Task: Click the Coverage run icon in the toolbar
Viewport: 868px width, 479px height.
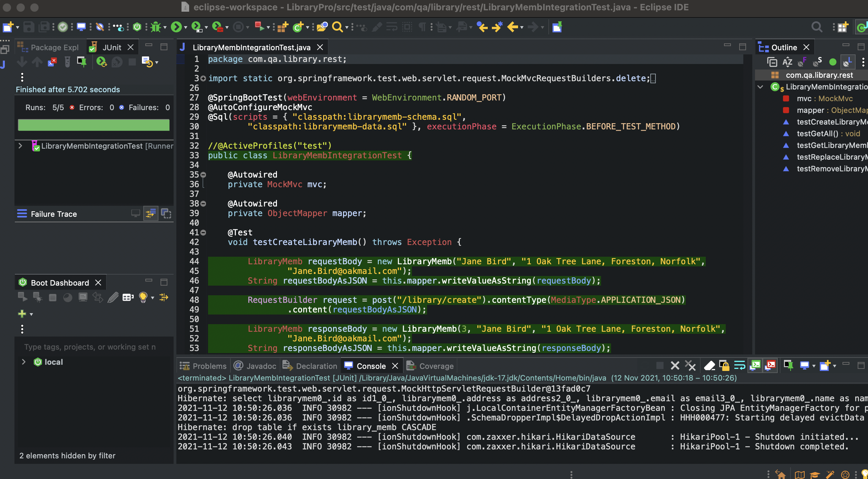Action: coord(196,27)
